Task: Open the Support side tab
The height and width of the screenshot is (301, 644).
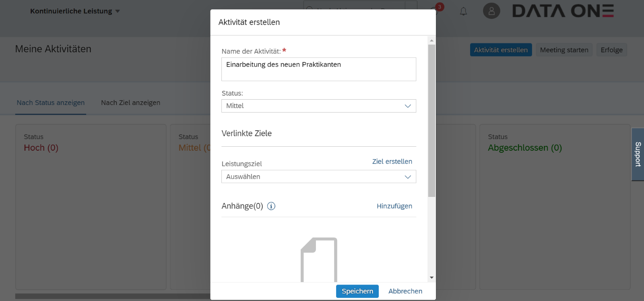Action: [638, 154]
